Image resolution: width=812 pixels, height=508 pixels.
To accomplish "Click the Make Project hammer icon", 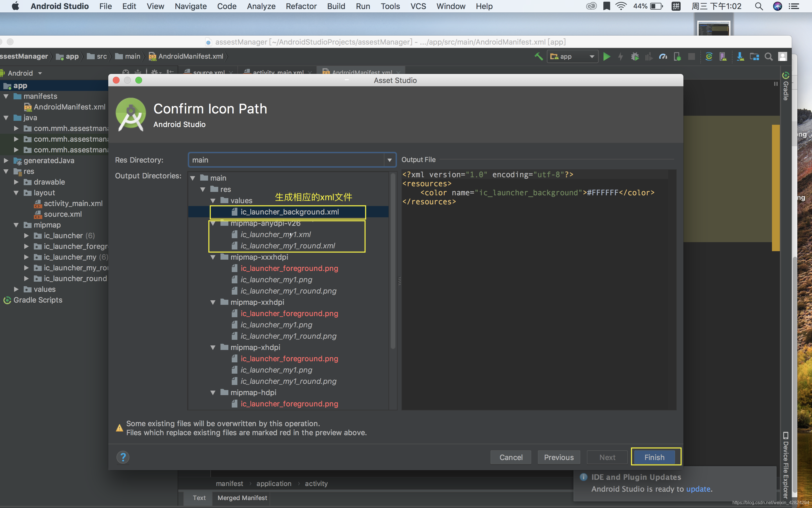I will click(x=539, y=56).
